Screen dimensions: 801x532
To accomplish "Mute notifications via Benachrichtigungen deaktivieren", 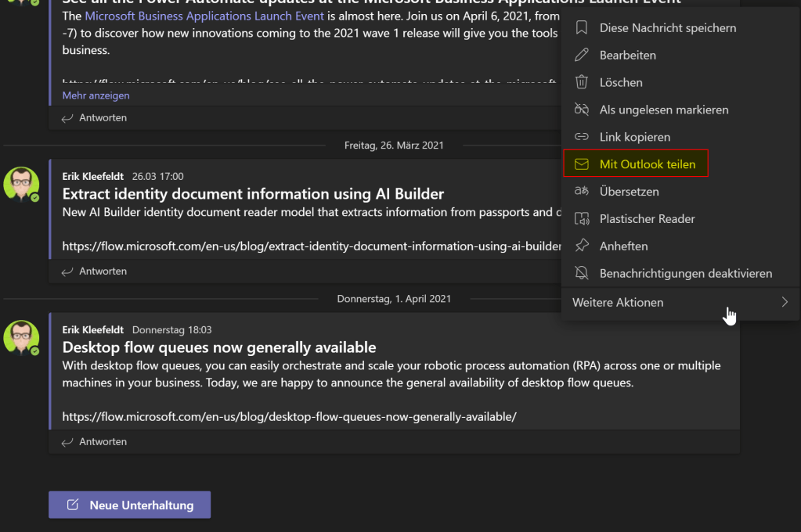I will [685, 274].
